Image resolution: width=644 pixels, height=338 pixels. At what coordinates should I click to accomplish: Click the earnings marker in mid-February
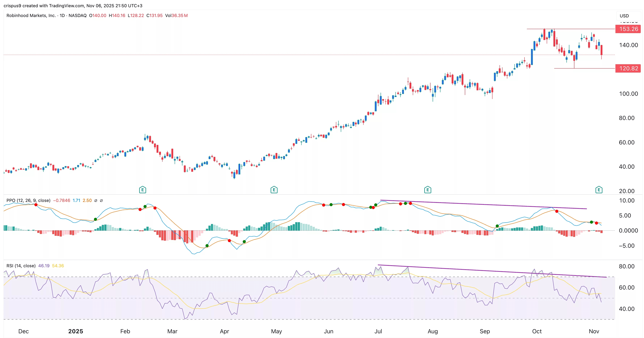pos(142,190)
